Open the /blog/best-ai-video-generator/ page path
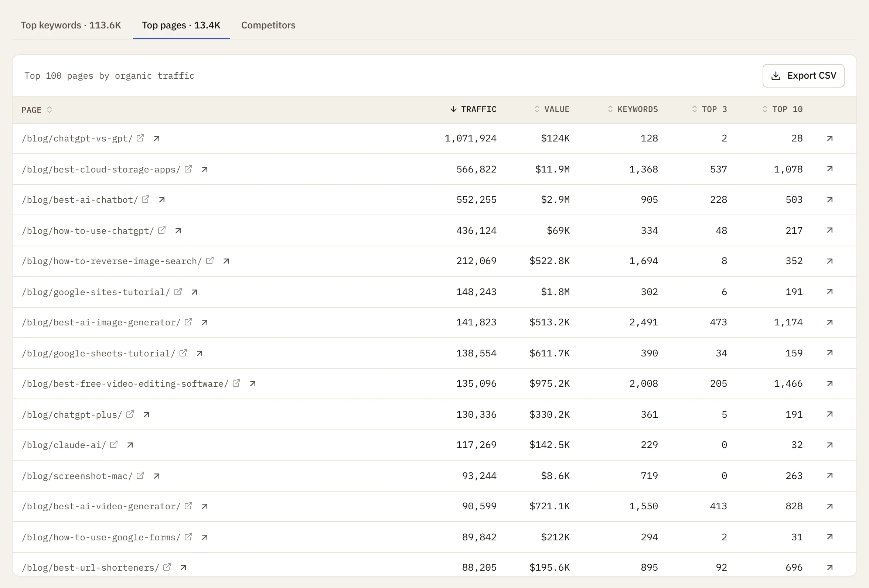Viewport: 869px width, 588px height. click(101, 506)
